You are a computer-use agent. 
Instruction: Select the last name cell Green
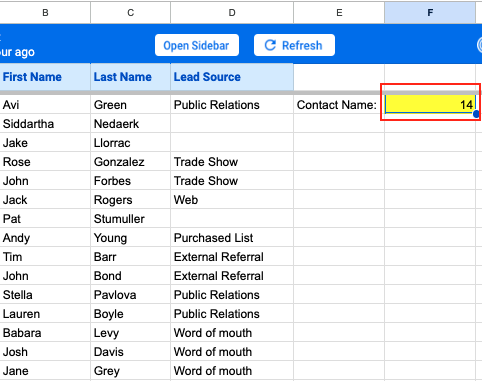[130, 105]
